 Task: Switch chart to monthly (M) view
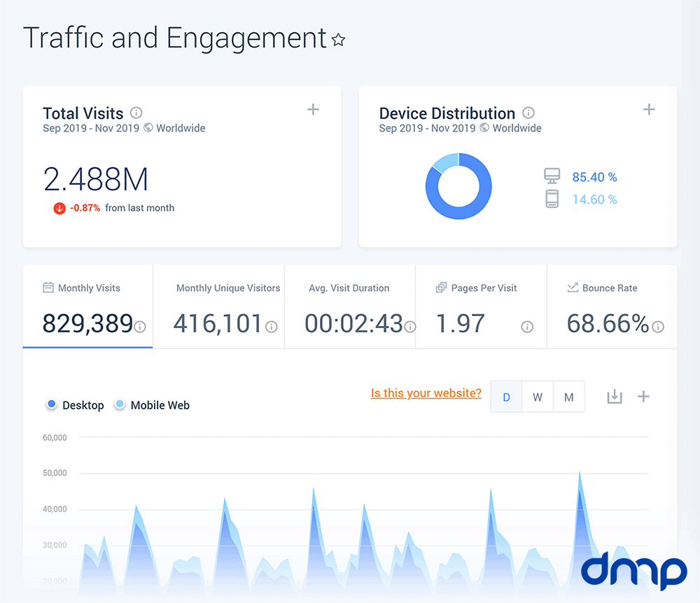(568, 397)
